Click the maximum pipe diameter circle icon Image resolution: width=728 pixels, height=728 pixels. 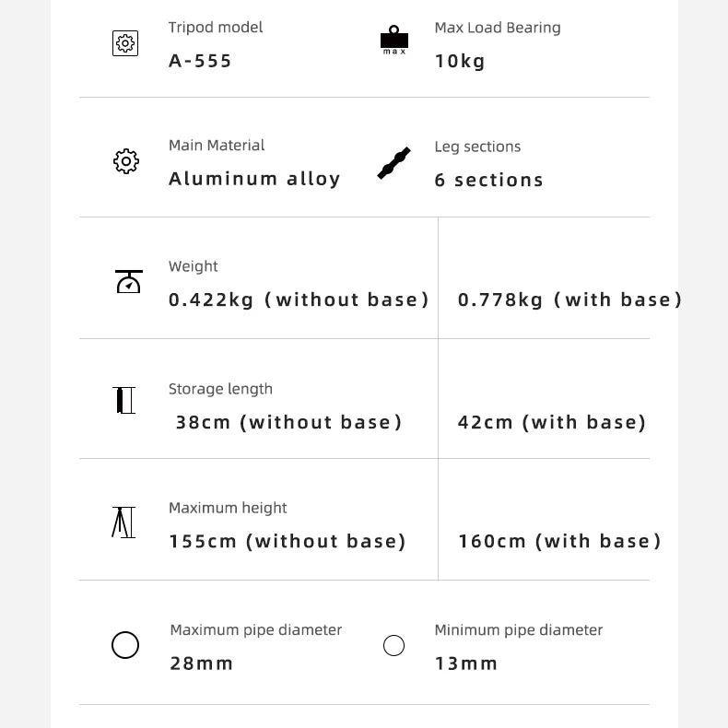[125, 645]
